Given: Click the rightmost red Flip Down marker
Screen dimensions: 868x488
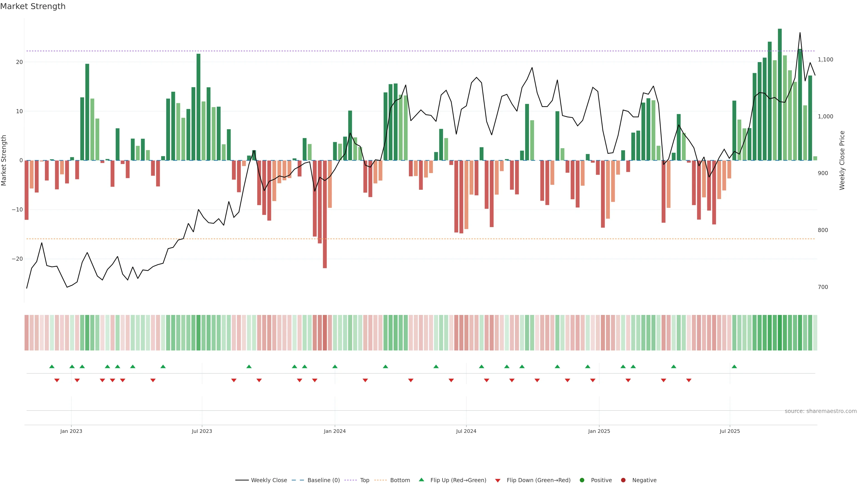Looking at the screenshot, I should point(689,380).
